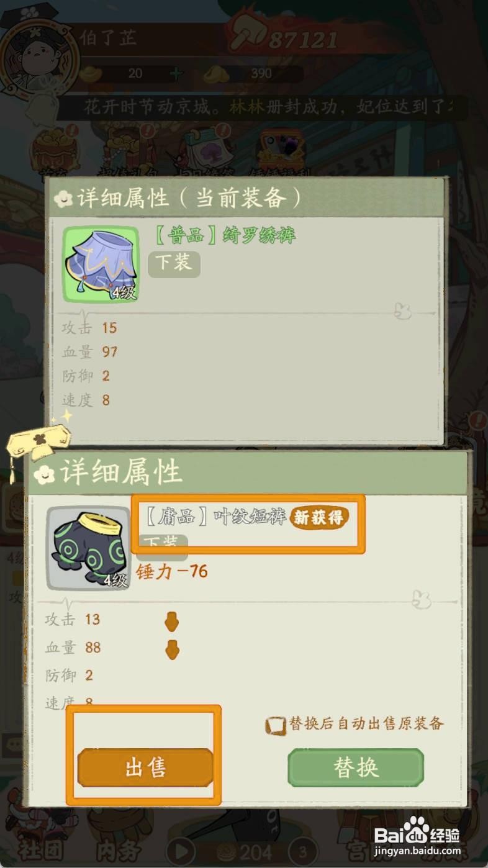Click the 新获得 badge
488x868 pixels.
[x=319, y=517]
